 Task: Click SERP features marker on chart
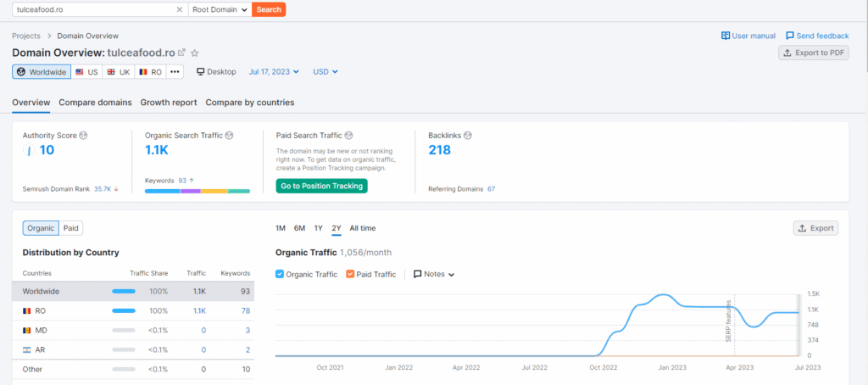pos(729,321)
